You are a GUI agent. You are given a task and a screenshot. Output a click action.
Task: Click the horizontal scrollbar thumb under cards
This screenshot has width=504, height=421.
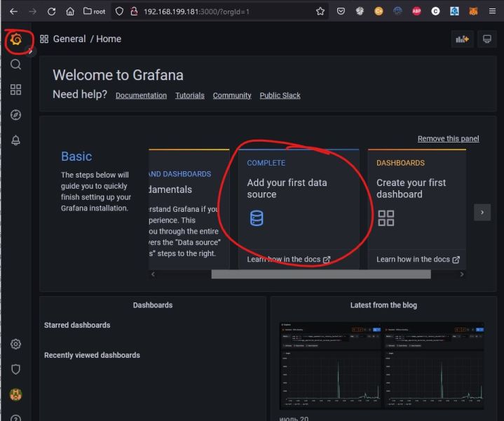click(321, 274)
